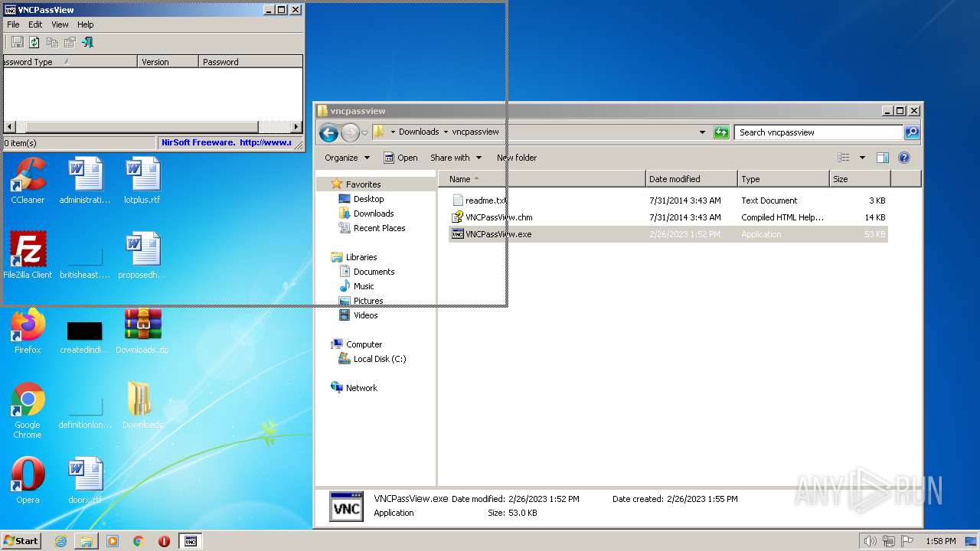Open the Edit menu in VNCPassView
The width and height of the screenshot is (980, 551).
point(35,24)
